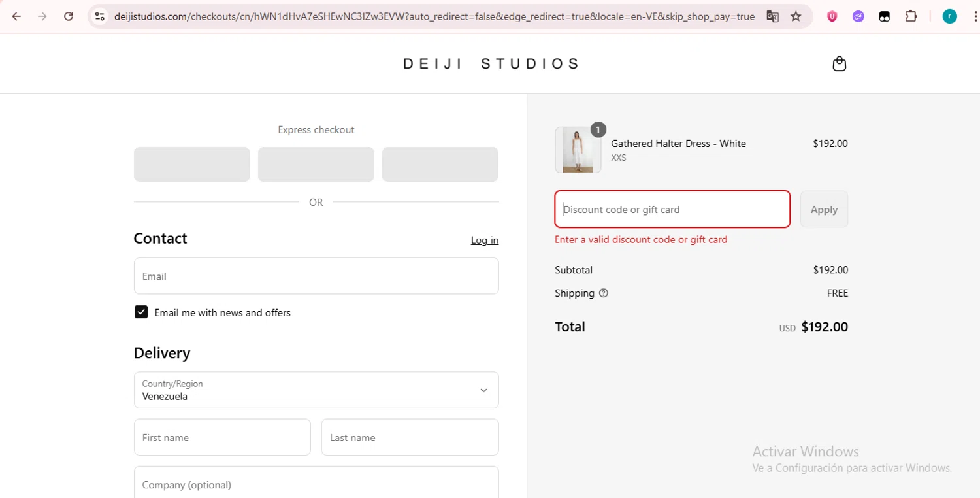Image resolution: width=980 pixels, height=498 pixels.
Task: Click the first express checkout button
Action: coord(192,164)
